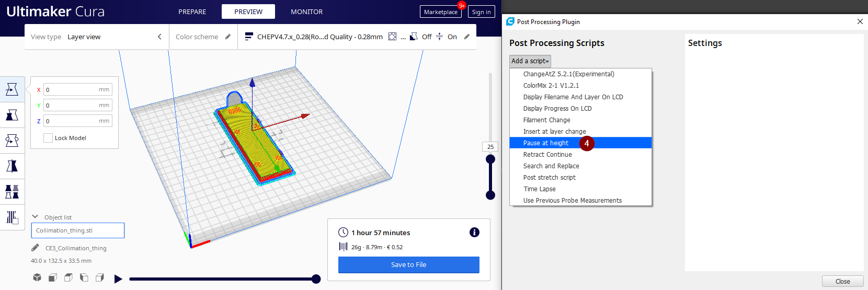Click the support Off icon in settings bar
This screenshot has width=868, height=290.
(x=414, y=37)
